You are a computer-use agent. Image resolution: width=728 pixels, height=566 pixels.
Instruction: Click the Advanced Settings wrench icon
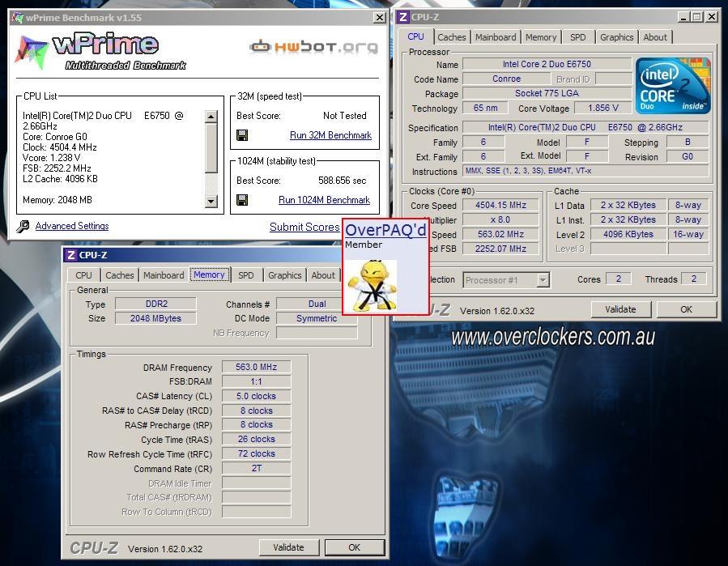[23, 226]
